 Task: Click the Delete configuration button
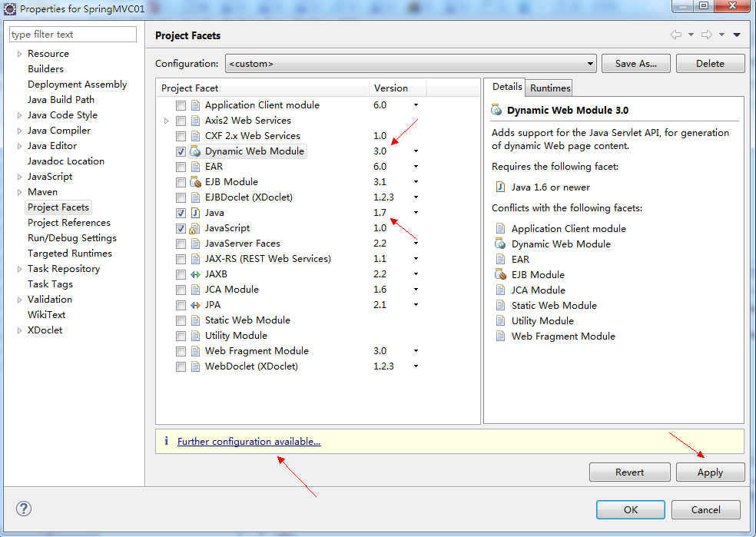pyautogui.click(x=710, y=64)
